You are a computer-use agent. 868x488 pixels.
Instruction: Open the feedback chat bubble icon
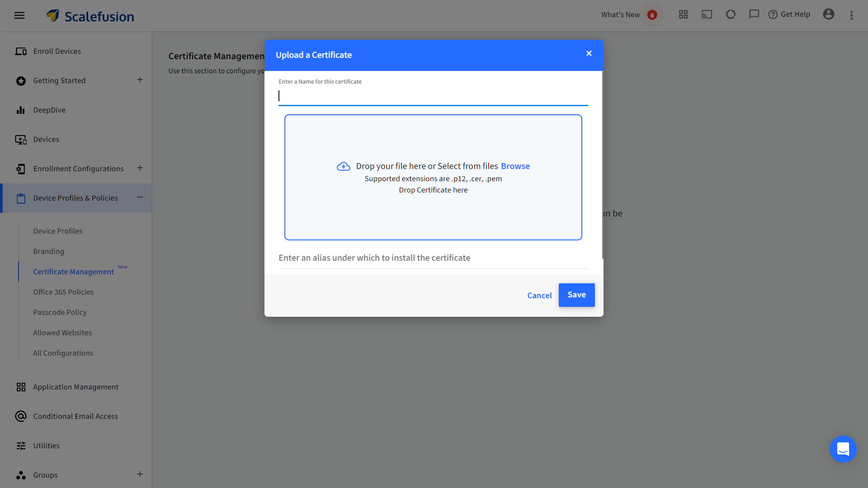coord(754,14)
